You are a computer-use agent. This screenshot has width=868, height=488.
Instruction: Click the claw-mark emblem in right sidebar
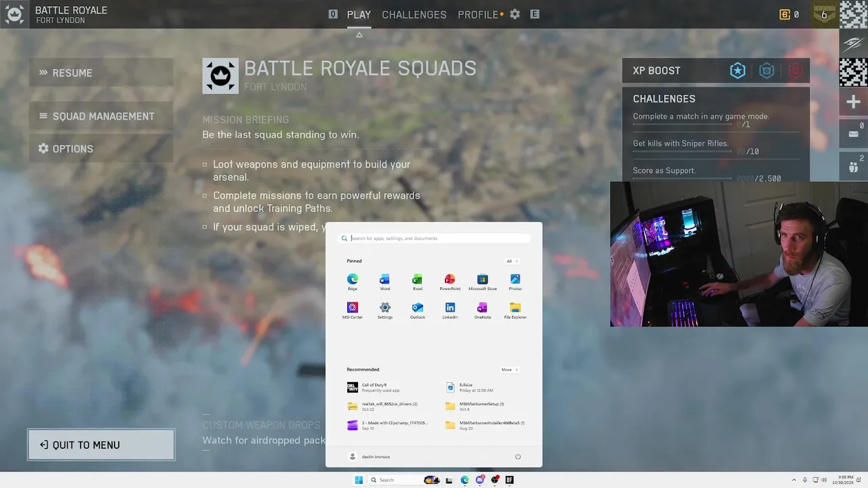(854, 44)
